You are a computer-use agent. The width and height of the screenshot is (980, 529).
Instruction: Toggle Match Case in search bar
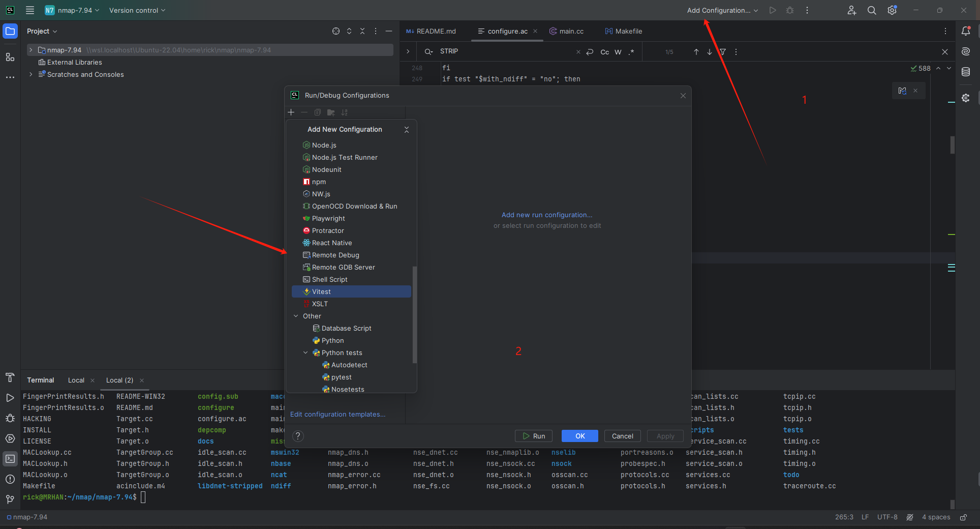pos(605,52)
